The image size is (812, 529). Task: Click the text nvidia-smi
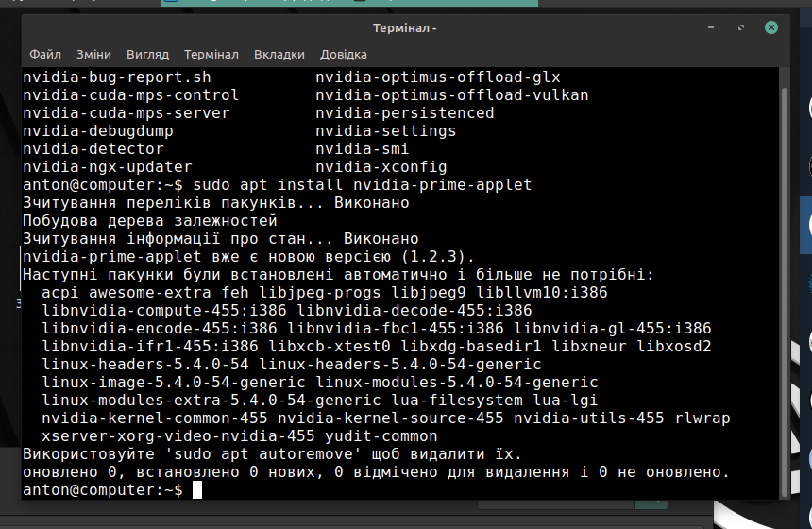pos(363,149)
